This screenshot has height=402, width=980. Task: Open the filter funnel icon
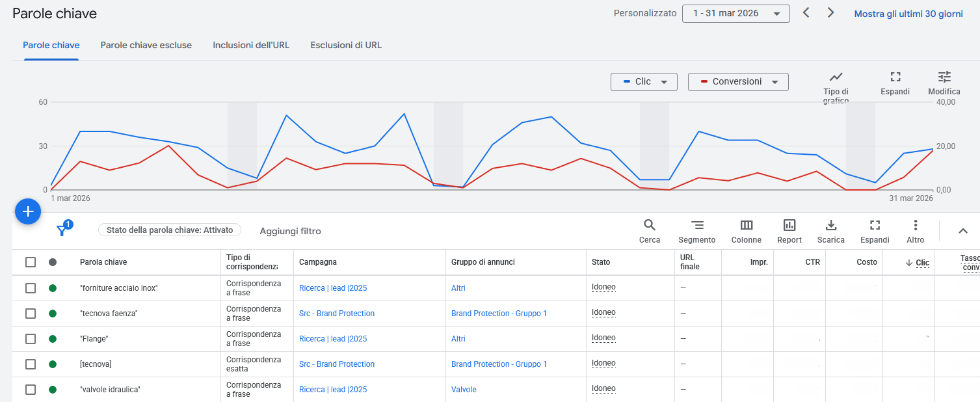[62, 230]
